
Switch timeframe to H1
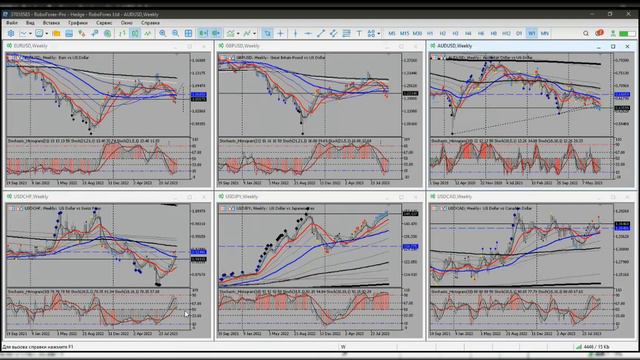tap(430, 33)
